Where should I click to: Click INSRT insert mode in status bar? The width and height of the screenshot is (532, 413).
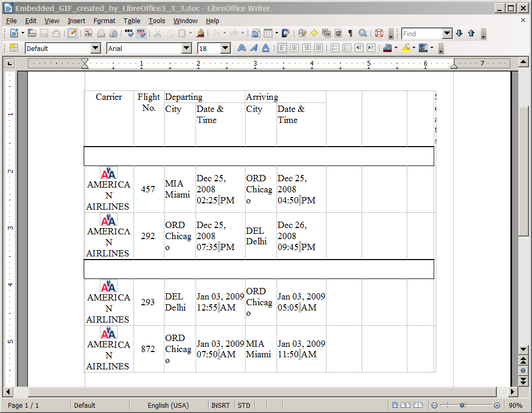[221, 406]
